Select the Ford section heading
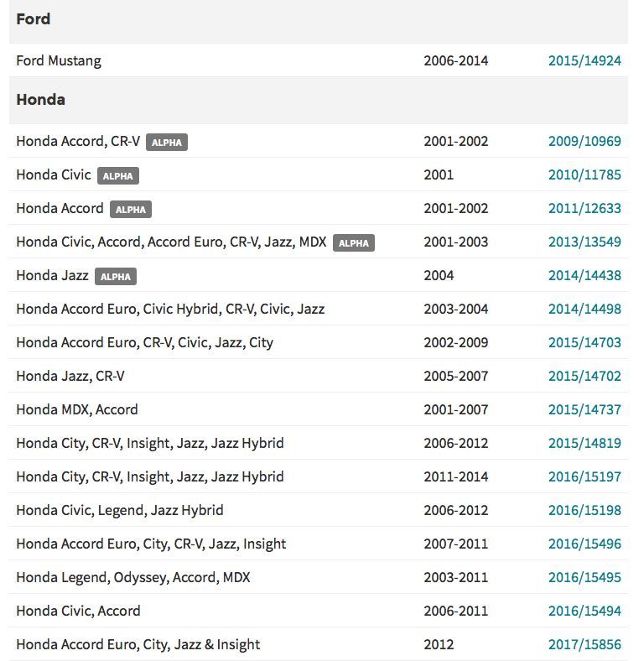Image resolution: width=644 pixels, height=661 pixels. (34, 19)
